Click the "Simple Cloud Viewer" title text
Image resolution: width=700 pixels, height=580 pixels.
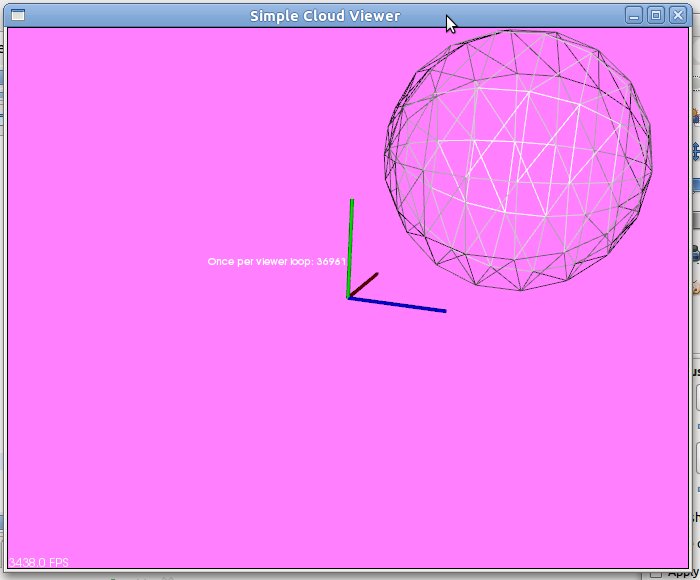(x=325, y=15)
